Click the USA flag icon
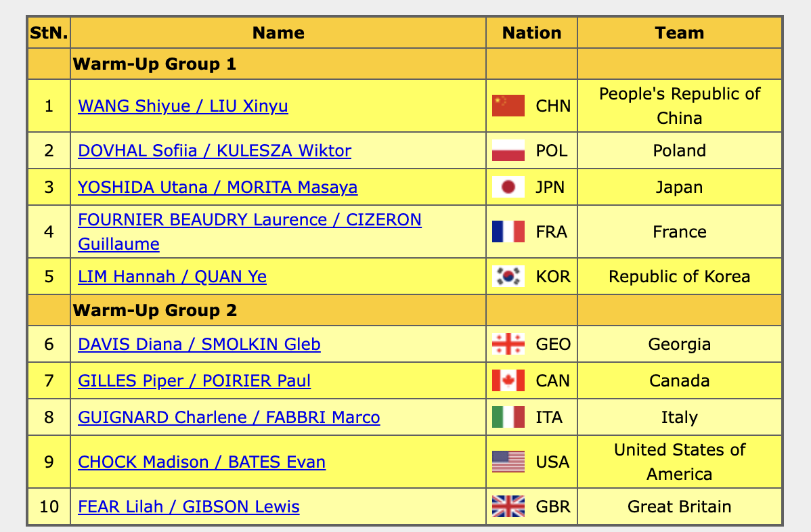 point(508,462)
